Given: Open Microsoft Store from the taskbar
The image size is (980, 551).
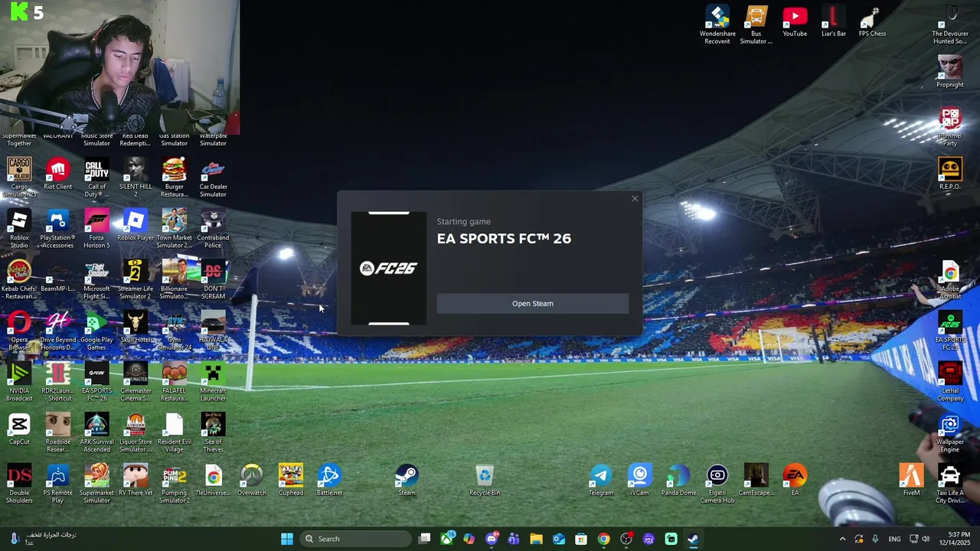Looking at the screenshot, I should (x=581, y=539).
